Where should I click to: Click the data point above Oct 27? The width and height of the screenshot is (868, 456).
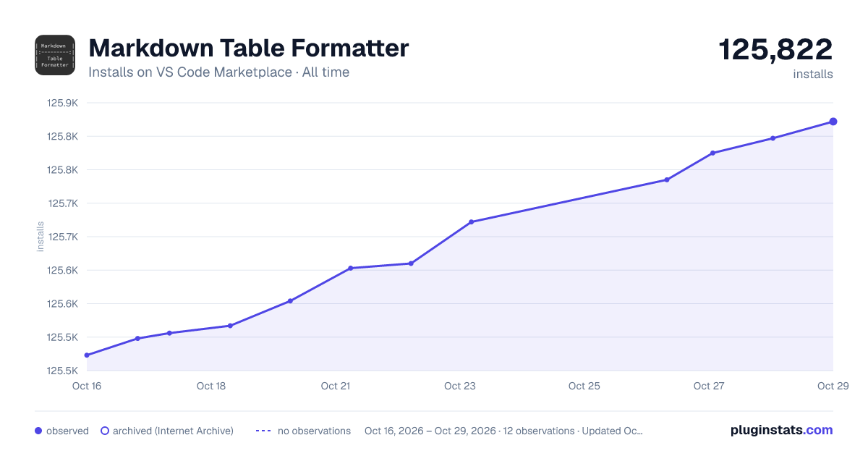point(712,153)
